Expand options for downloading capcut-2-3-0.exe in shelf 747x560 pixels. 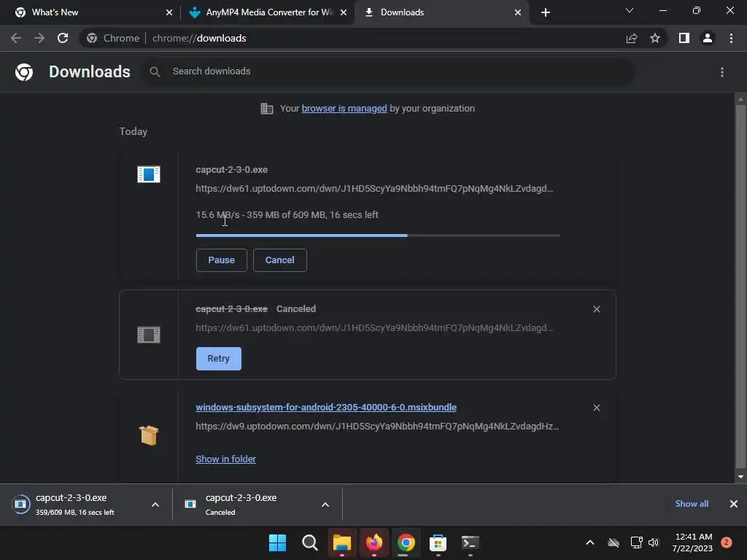point(155,505)
